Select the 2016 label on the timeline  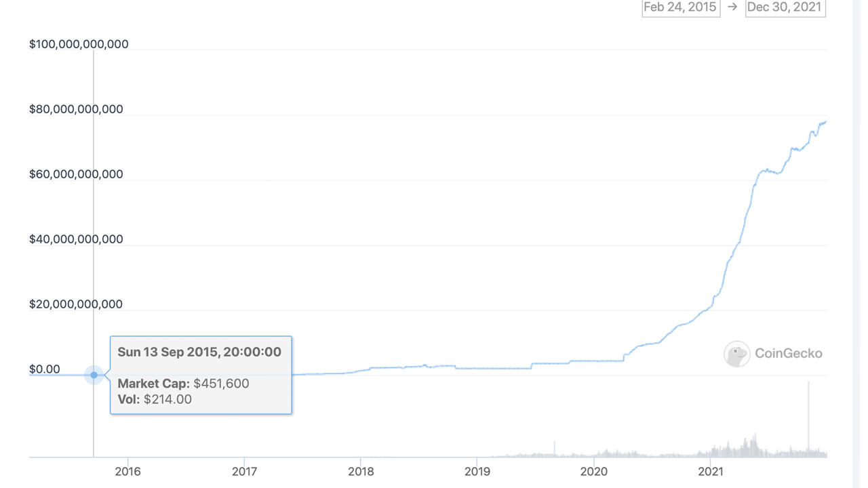[x=128, y=471]
